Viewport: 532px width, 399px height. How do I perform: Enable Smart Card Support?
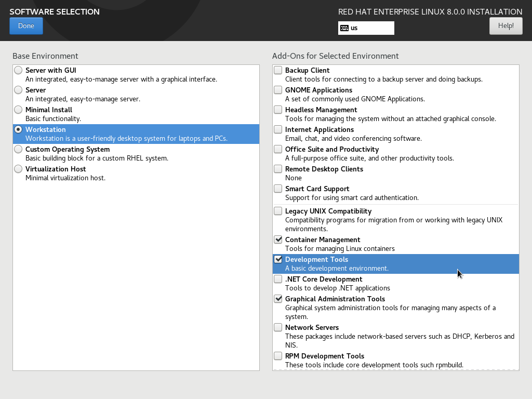[278, 188]
